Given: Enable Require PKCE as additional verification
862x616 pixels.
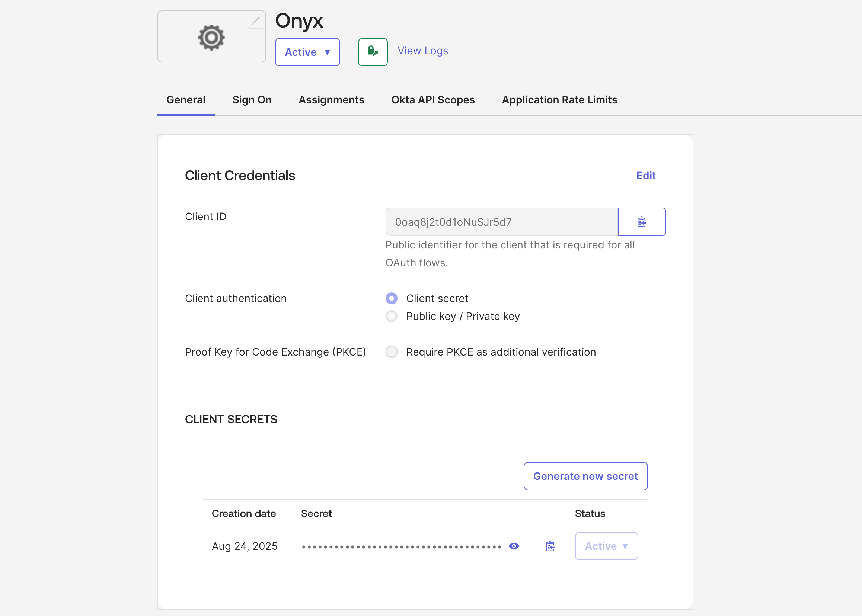Looking at the screenshot, I should (x=391, y=352).
